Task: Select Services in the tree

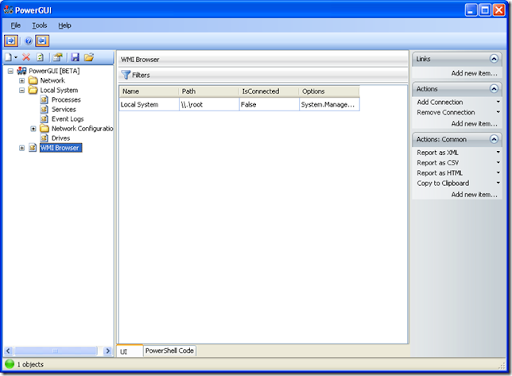Action: [x=64, y=109]
